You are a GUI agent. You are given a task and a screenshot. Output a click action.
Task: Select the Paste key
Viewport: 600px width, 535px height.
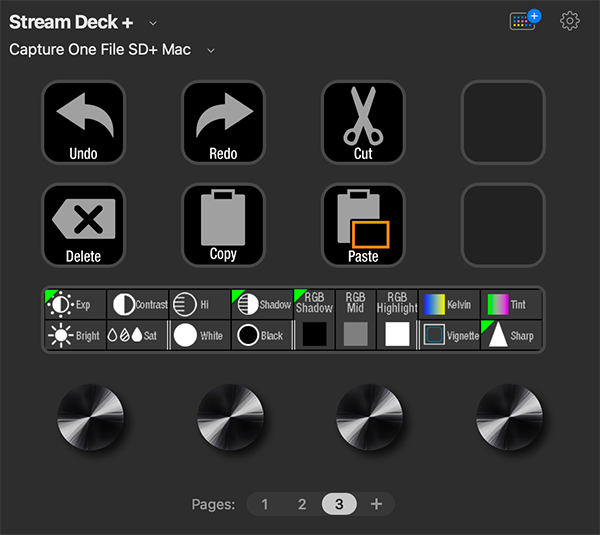[363, 225]
